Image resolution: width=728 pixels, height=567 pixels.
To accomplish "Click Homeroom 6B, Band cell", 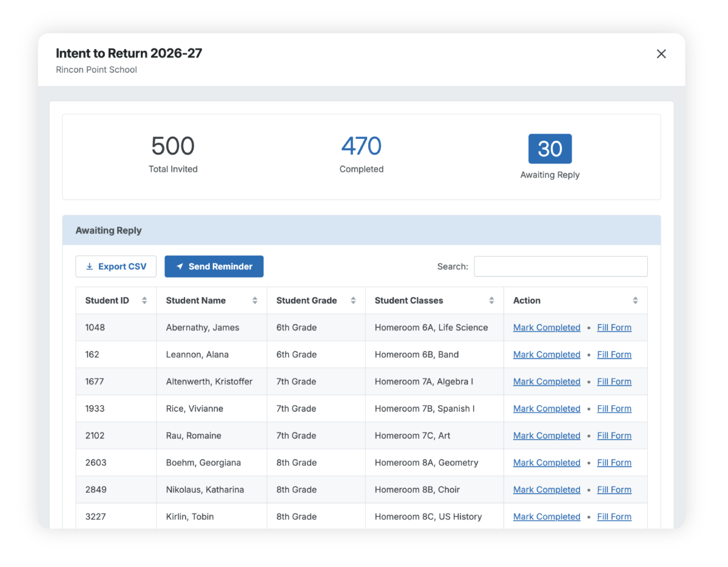I will (x=434, y=355).
